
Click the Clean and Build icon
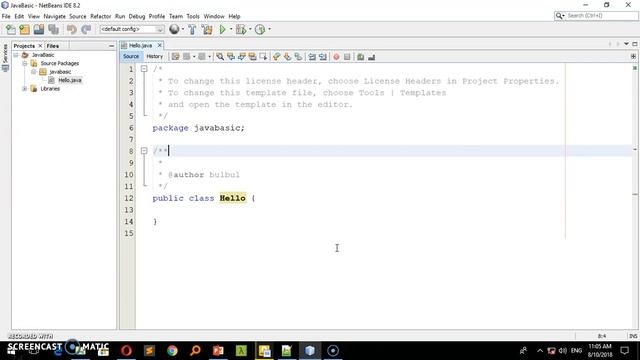(x=207, y=29)
